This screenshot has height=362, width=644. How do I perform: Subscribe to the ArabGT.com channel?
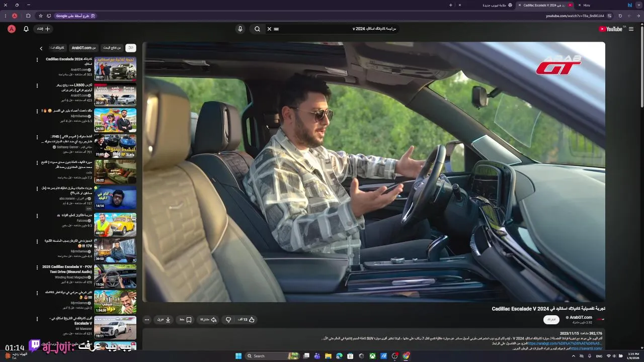pyautogui.click(x=551, y=319)
